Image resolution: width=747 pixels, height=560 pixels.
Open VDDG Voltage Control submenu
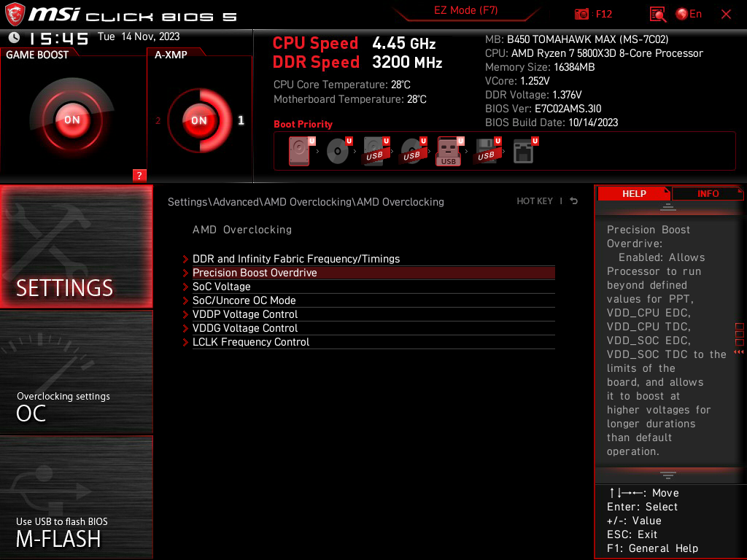point(373,327)
